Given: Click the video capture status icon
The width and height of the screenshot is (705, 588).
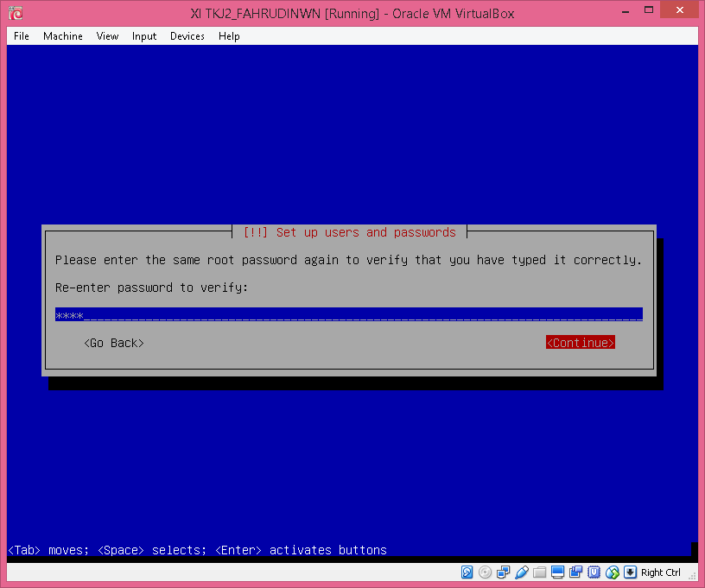Looking at the screenshot, I should tap(575, 572).
